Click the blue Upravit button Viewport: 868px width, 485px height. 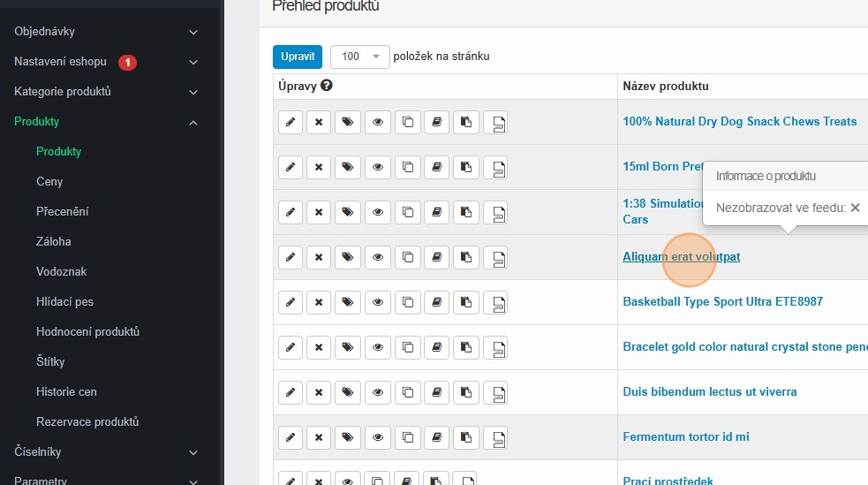[x=298, y=57]
